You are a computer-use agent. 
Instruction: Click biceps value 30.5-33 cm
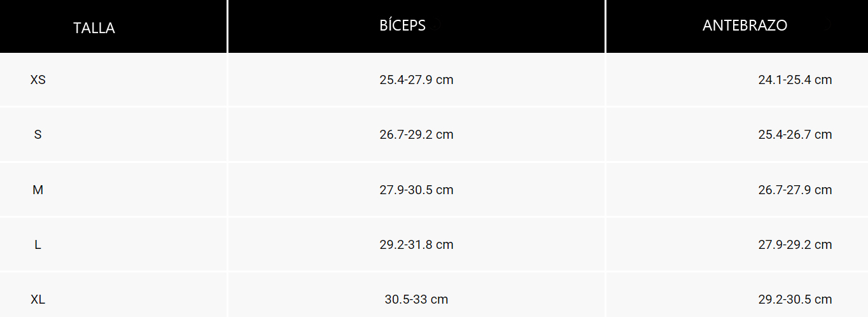(x=416, y=299)
